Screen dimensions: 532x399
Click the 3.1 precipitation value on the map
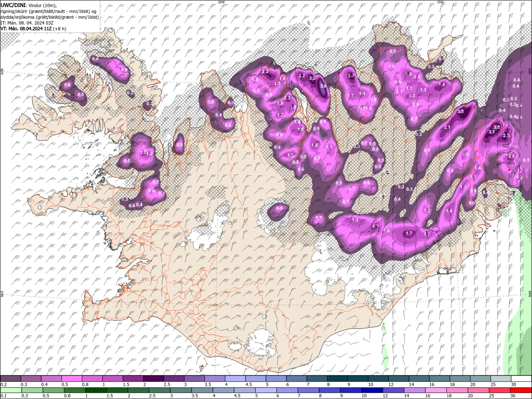click(x=492, y=132)
